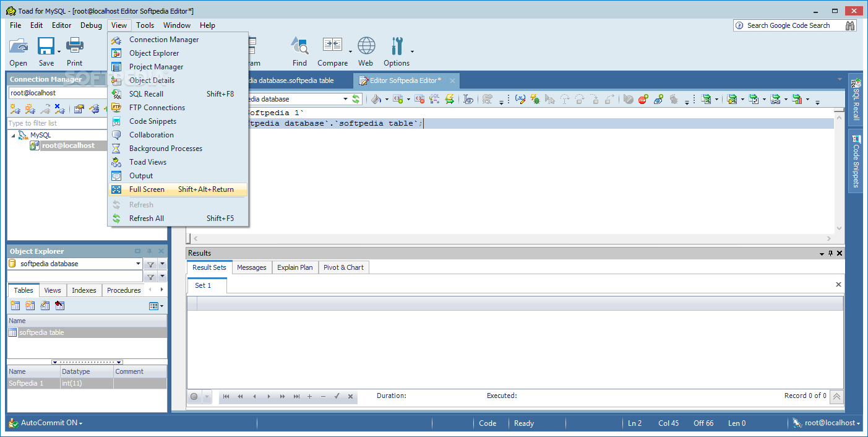
Task: Click the search icon beside Google Code Search box
Action: pos(851,25)
